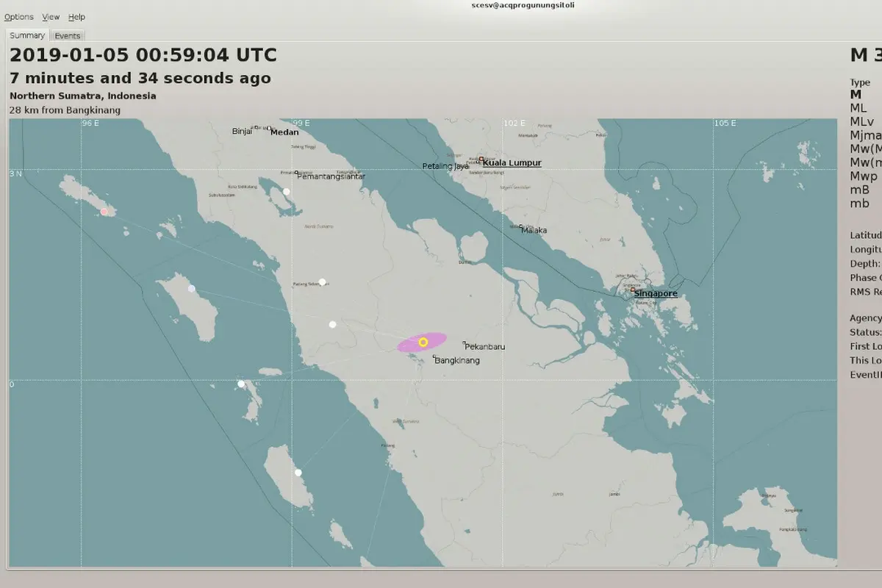This screenshot has height=588, width=882.
Task: Click the Petaling Jaya label
Action: click(x=445, y=167)
